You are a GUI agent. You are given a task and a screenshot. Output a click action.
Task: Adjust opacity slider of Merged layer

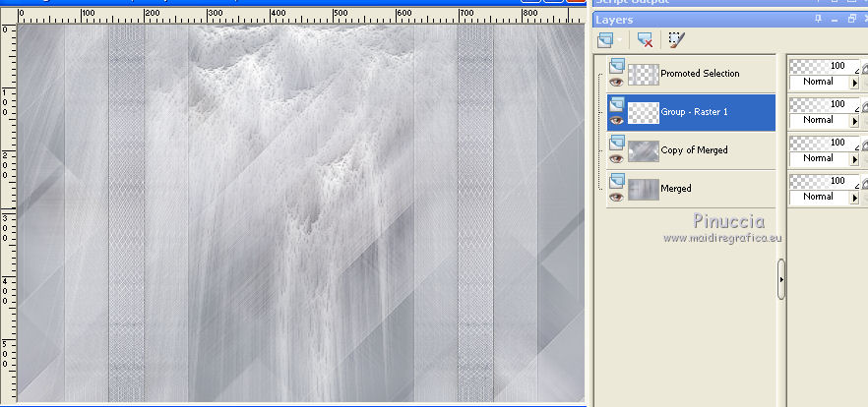[x=824, y=181]
